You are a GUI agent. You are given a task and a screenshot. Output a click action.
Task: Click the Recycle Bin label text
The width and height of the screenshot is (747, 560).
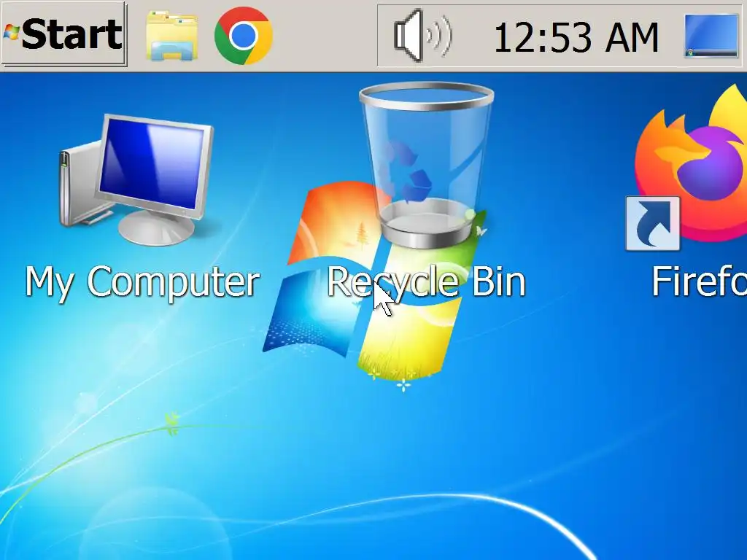pyautogui.click(x=426, y=283)
